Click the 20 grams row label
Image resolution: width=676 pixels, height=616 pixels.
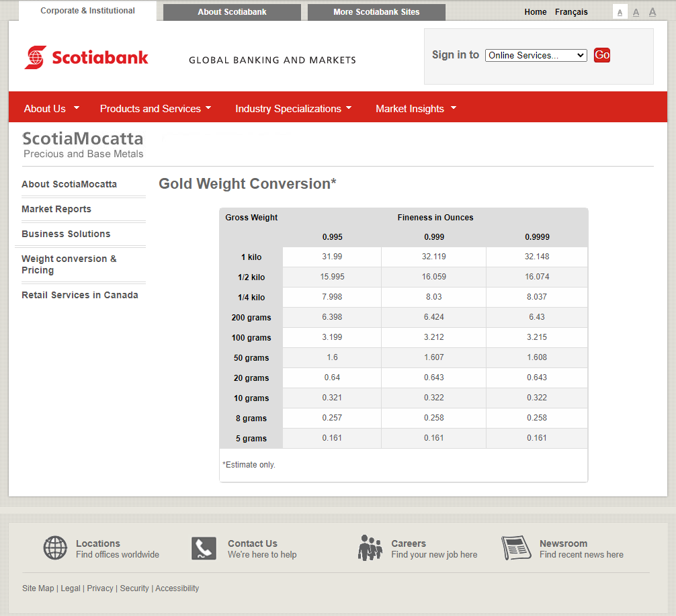click(251, 378)
